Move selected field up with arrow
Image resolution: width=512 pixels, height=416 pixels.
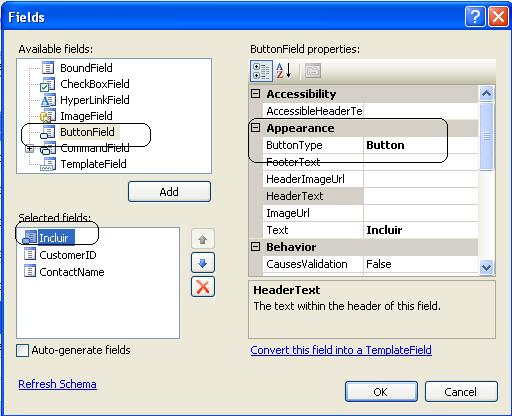[x=203, y=239]
